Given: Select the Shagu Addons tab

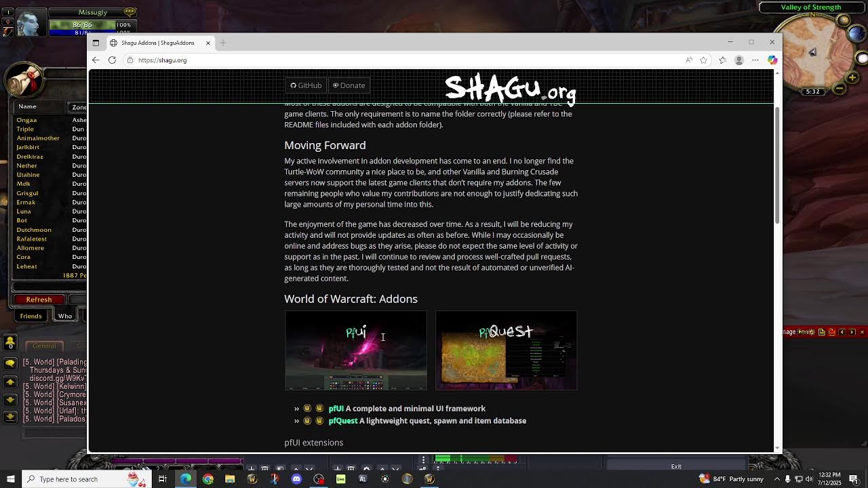Looking at the screenshot, I should tap(161, 43).
